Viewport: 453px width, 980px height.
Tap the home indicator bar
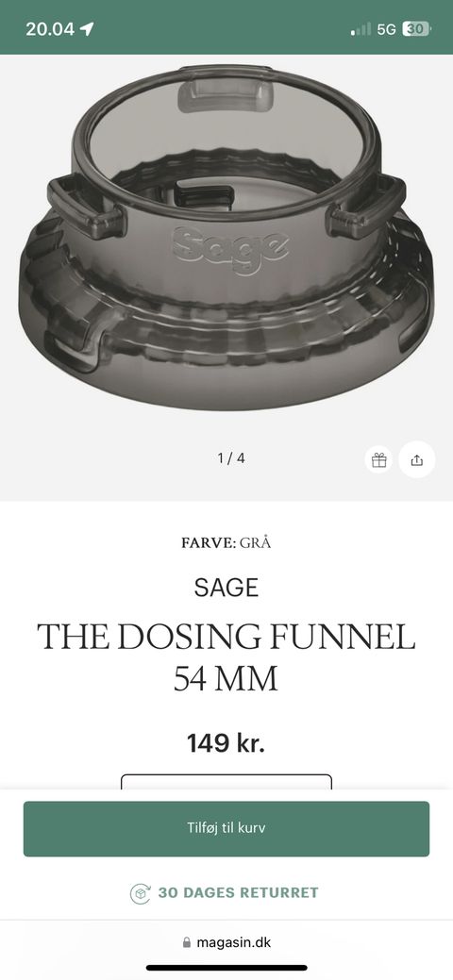226,968
